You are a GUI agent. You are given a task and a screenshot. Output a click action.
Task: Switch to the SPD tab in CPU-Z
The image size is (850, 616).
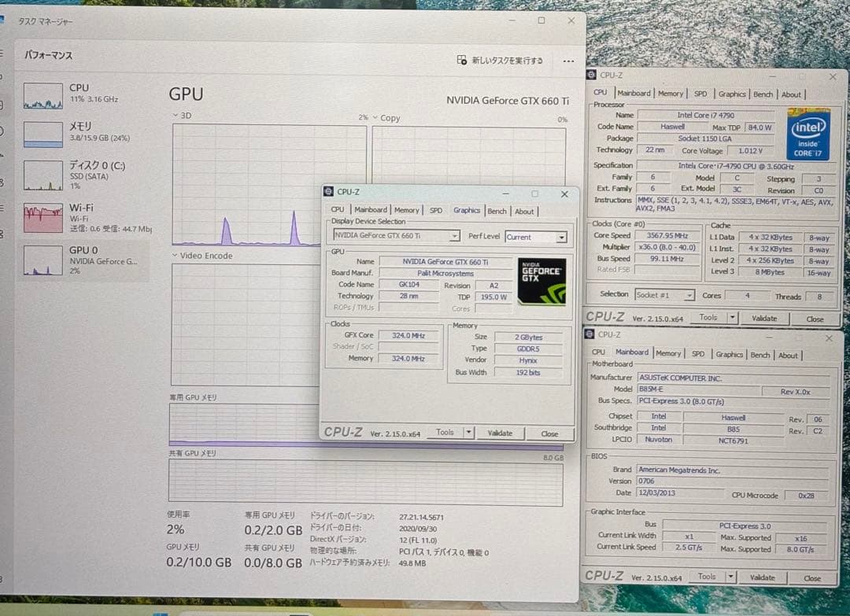(x=435, y=211)
